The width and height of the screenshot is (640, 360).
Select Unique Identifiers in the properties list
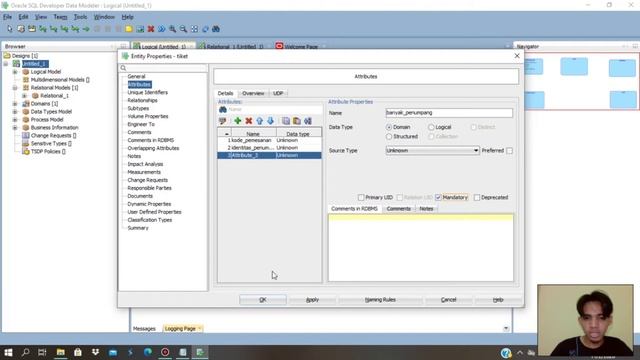[147, 93]
